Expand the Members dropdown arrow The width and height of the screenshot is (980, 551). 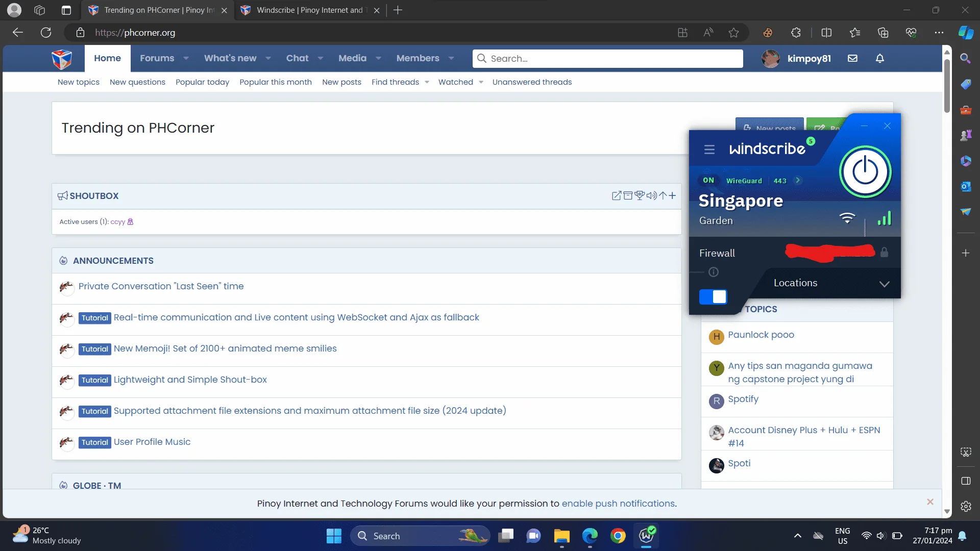[x=451, y=58]
